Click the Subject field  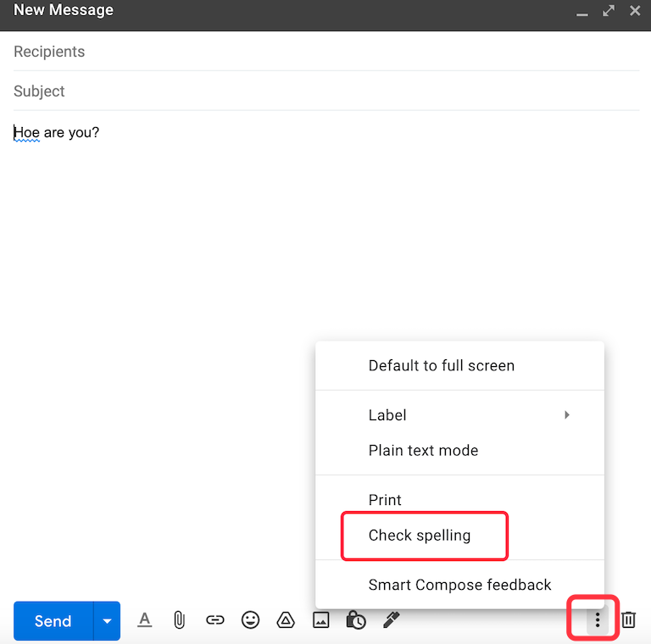click(x=326, y=91)
